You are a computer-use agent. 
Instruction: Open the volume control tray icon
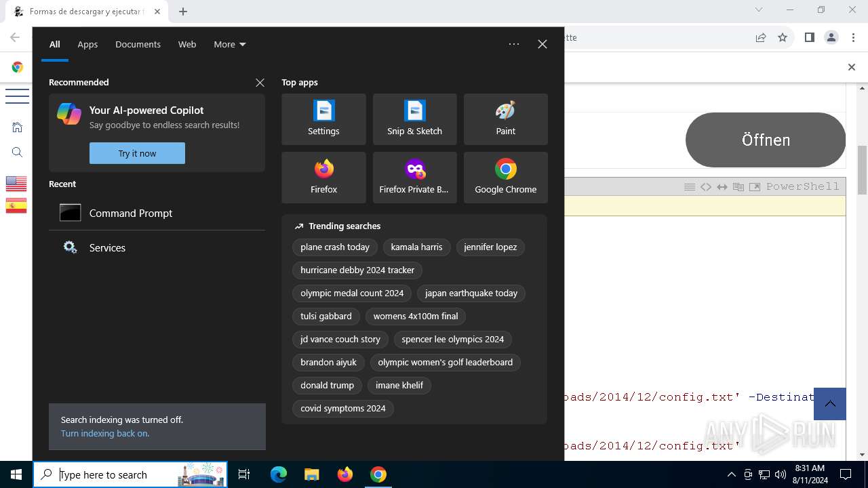[x=781, y=474]
